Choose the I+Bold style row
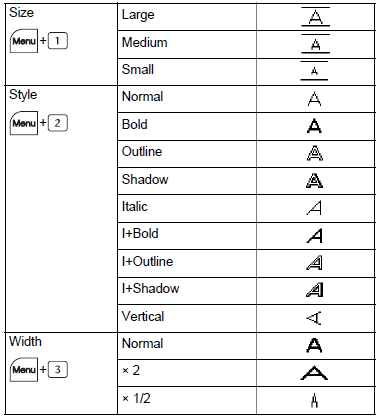Viewport: 380px width, 420px height. tap(246, 236)
